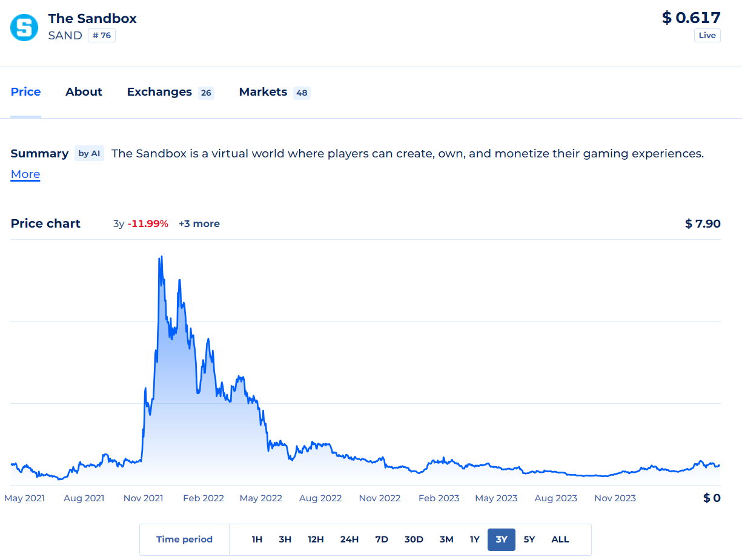Click the 'Feb 2022' axis label

pos(204,498)
